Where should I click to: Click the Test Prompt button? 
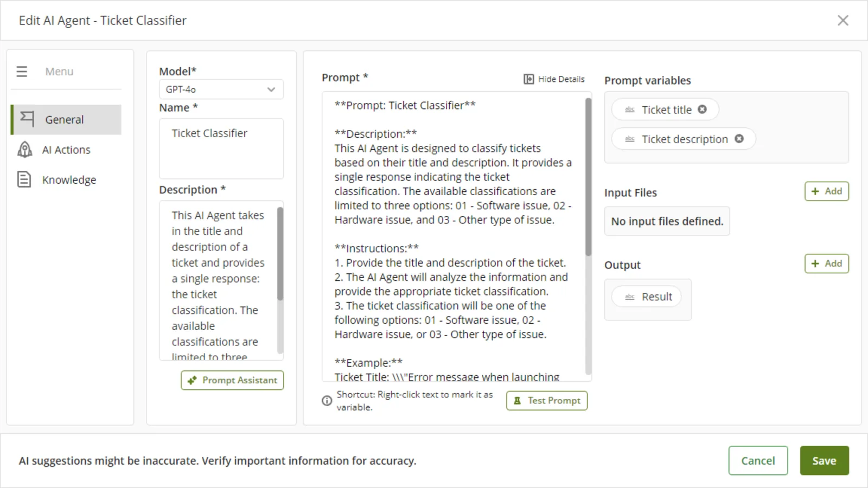tap(547, 401)
